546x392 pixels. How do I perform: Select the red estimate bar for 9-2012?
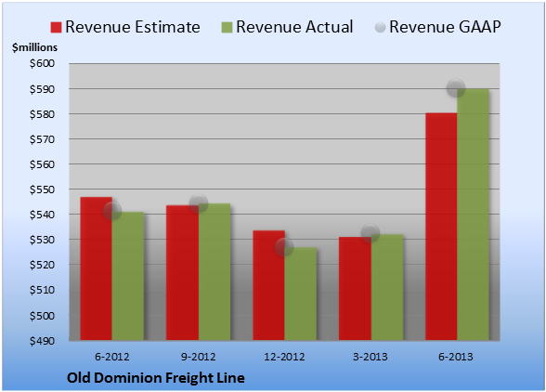tap(182, 272)
